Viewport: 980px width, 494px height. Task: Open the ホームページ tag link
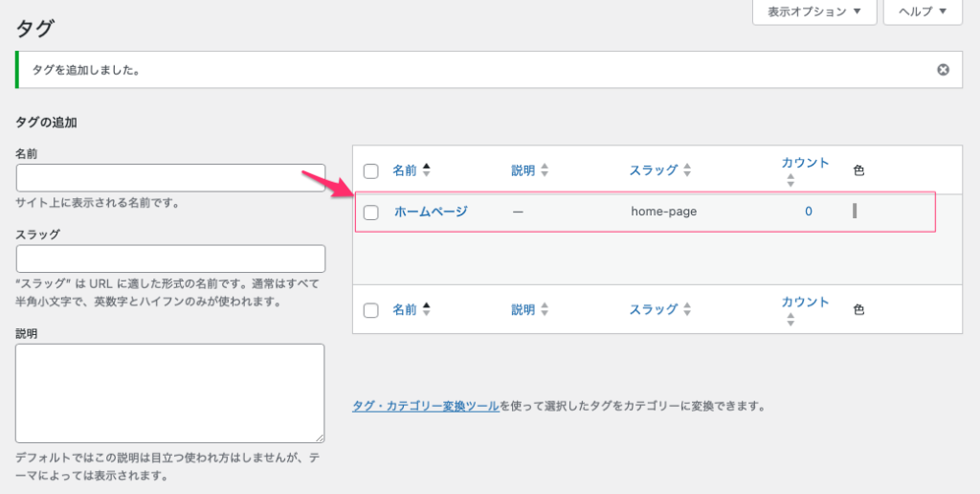click(x=431, y=212)
